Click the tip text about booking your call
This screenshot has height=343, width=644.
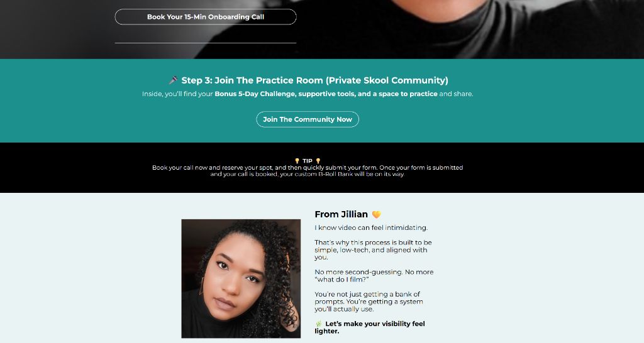click(x=308, y=171)
